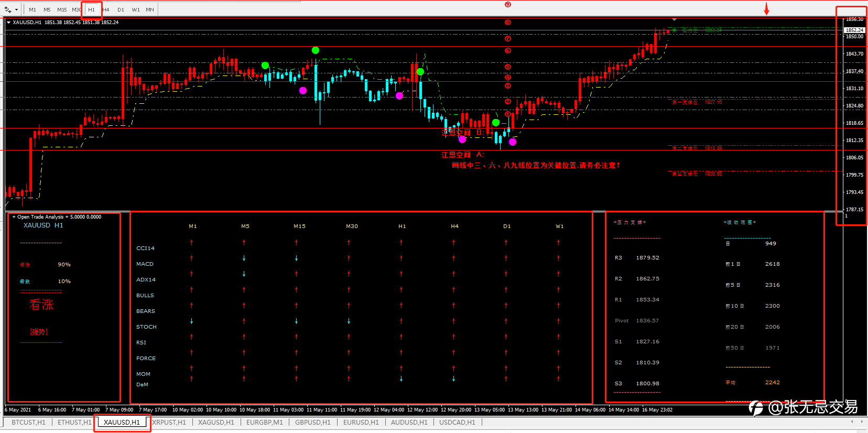The height and width of the screenshot is (433, 868).
Task: Switch chart to M5 timeframe
Action: point(47,9)
